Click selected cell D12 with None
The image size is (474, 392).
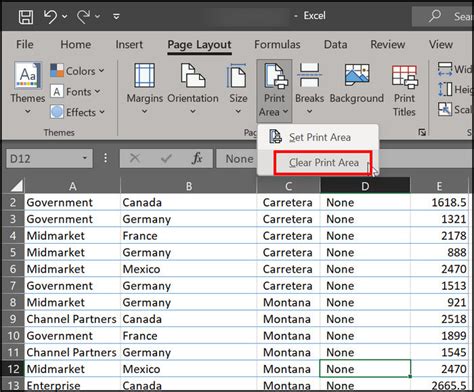click(x=365, y=369)
